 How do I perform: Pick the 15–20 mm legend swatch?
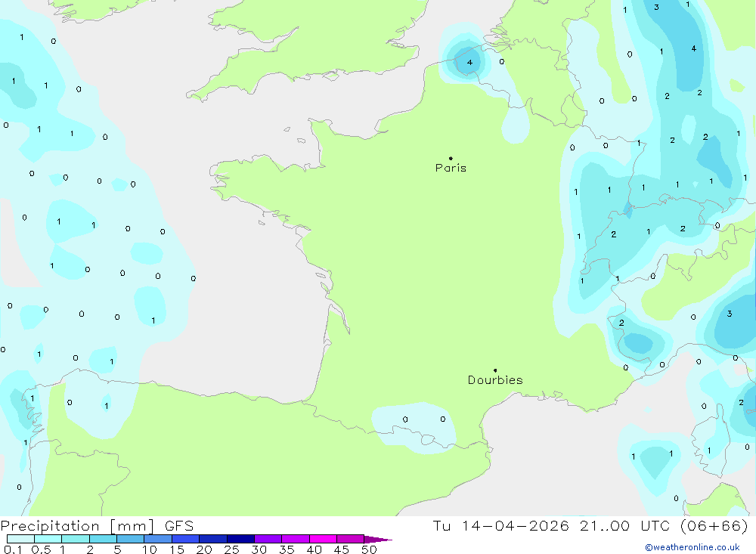click(x=186, y=539)
